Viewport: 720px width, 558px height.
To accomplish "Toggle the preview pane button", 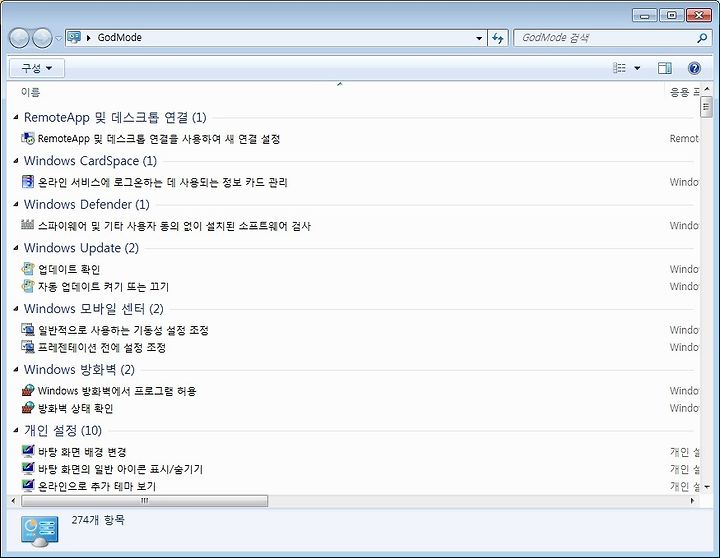I will 664,68.
